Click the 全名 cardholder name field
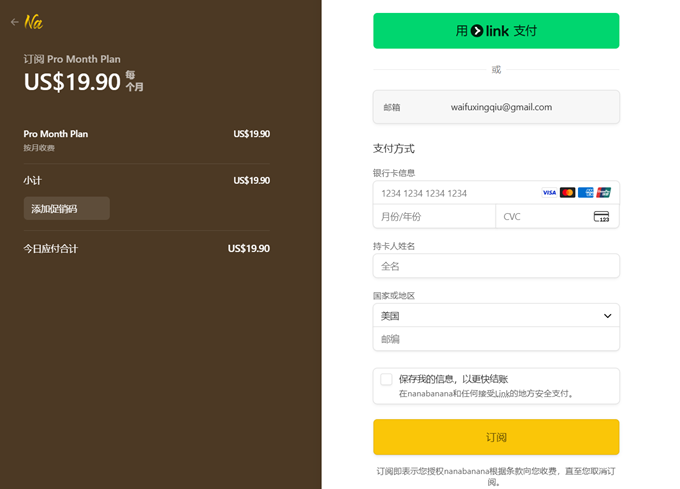 coord(496,266)
